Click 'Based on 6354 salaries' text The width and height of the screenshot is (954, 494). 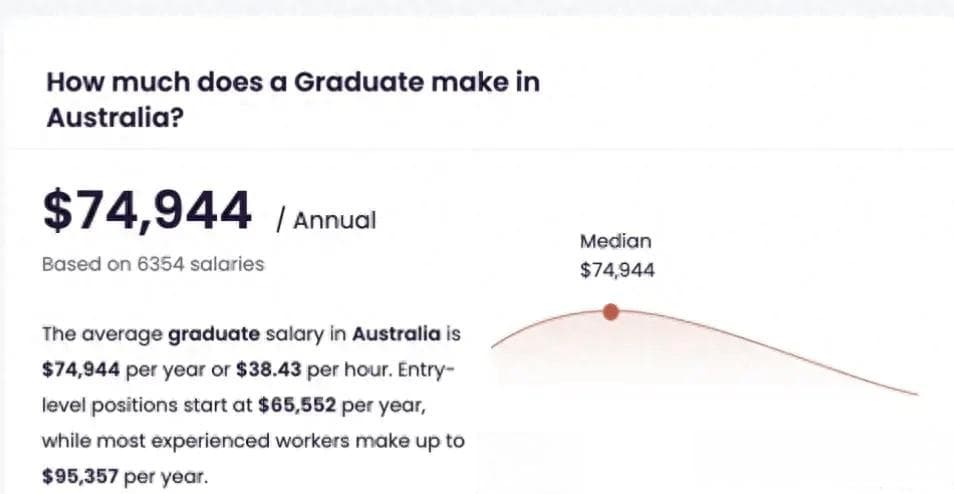point(153,264)
